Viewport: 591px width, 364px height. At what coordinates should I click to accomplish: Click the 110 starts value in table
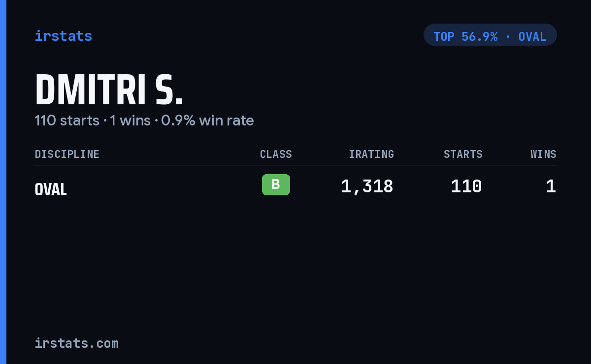click(466, 186)
